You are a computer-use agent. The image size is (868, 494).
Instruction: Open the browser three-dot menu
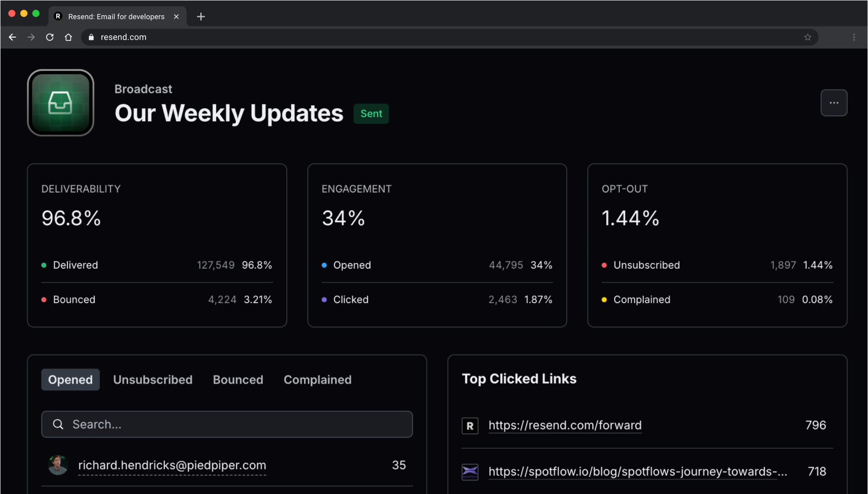[854, 37]
